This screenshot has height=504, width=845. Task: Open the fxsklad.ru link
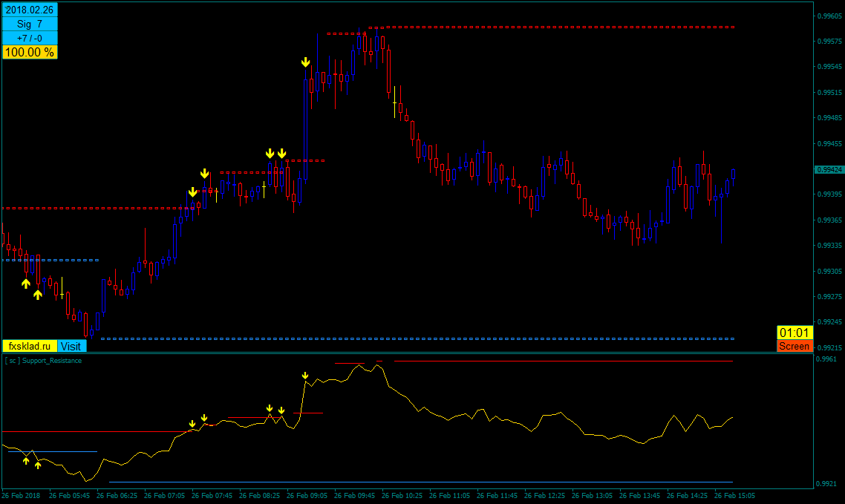30,346
